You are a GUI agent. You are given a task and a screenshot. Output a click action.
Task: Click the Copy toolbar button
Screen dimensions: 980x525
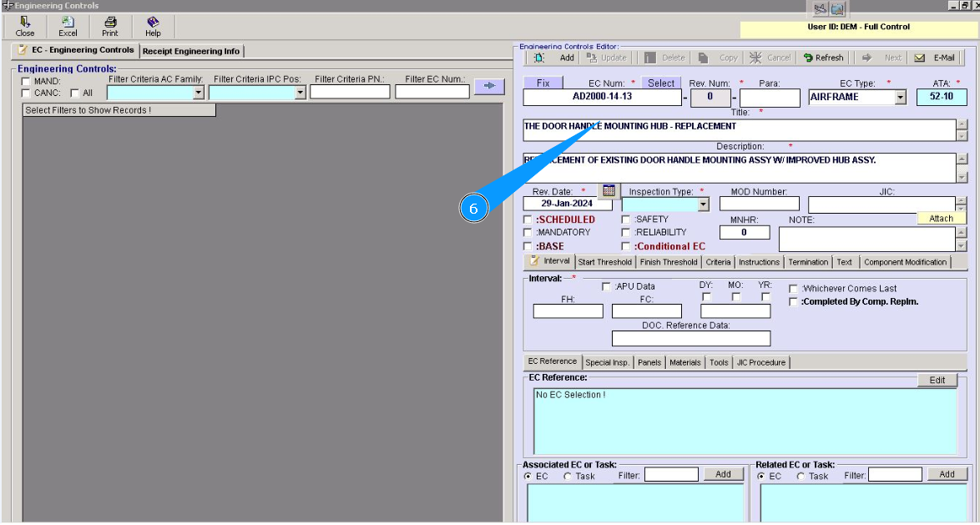718,58
